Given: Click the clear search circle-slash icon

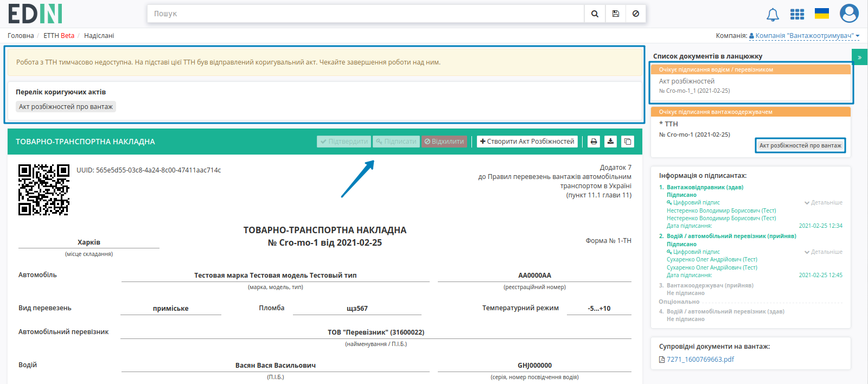Looking at the screenshot, I should [636, 14].
